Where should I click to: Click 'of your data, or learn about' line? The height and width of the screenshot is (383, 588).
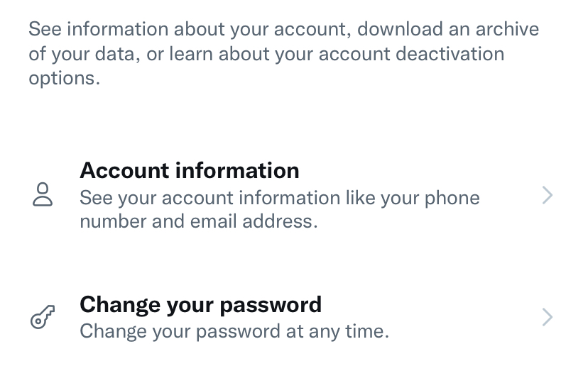[149, 54]
